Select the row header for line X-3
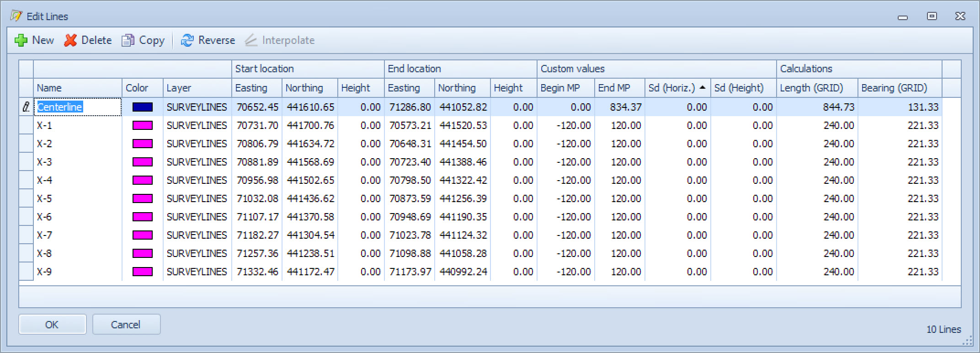Image resolution: width=980 pixels, height=353 pixels. [26, 162]
